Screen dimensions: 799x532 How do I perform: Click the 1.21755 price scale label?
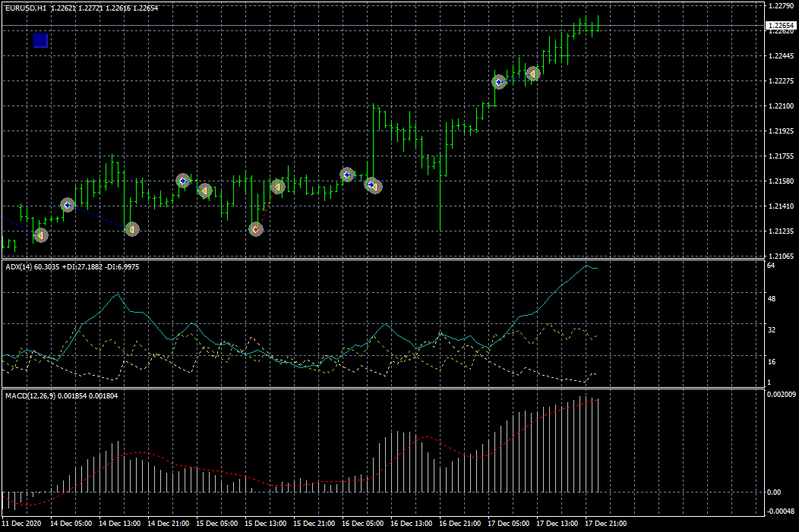pyautogui.click(x=781, y=156)
